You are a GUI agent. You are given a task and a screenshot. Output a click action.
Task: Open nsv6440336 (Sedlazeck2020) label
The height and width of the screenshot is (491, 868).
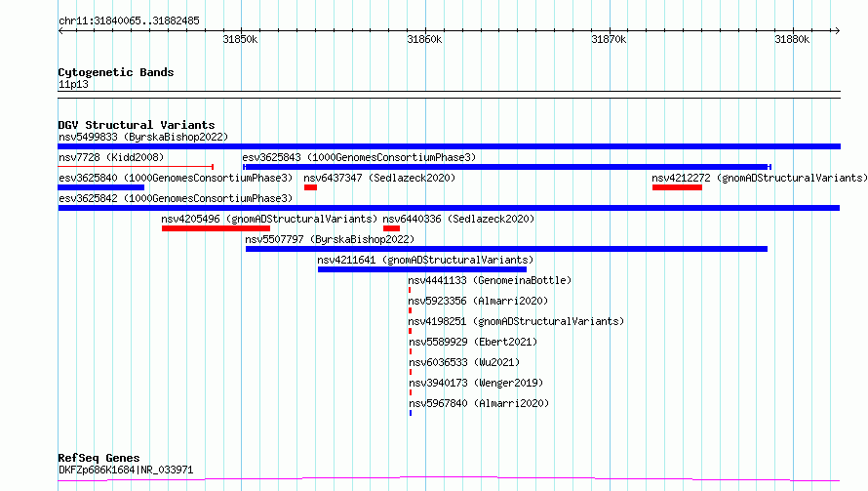[x=458, y=219]
